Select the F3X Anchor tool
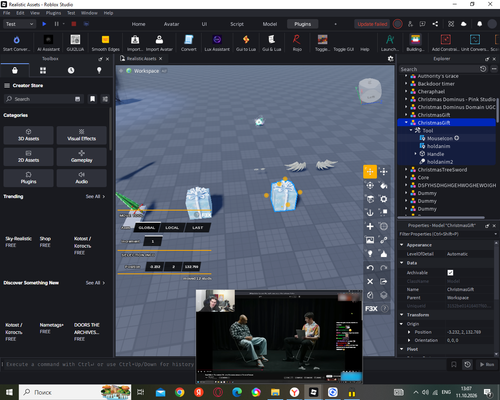The width and height of the screenshot is (500, 400). click(370, 213)
